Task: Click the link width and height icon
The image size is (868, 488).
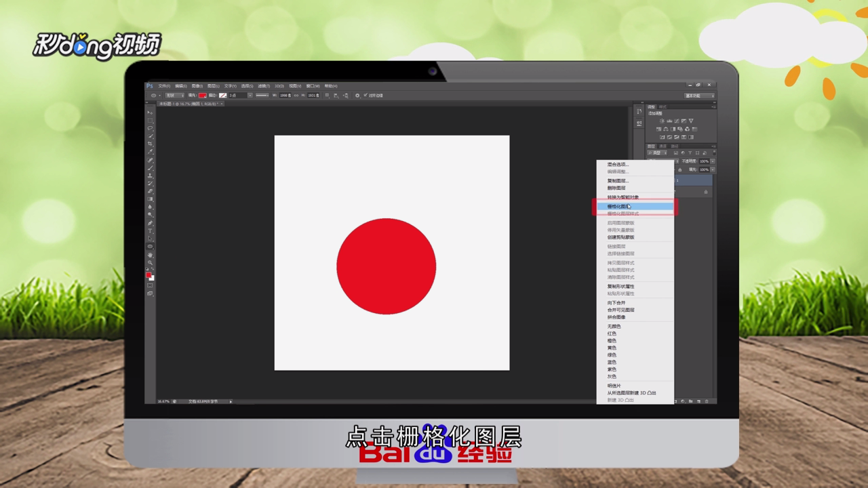Action: point(296,96)
